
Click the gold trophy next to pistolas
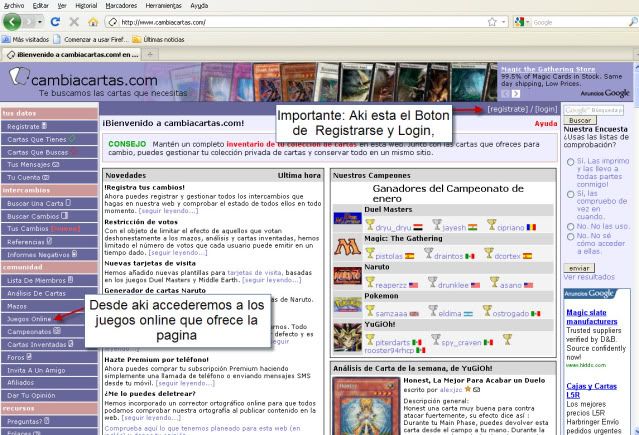coord(370,254)
